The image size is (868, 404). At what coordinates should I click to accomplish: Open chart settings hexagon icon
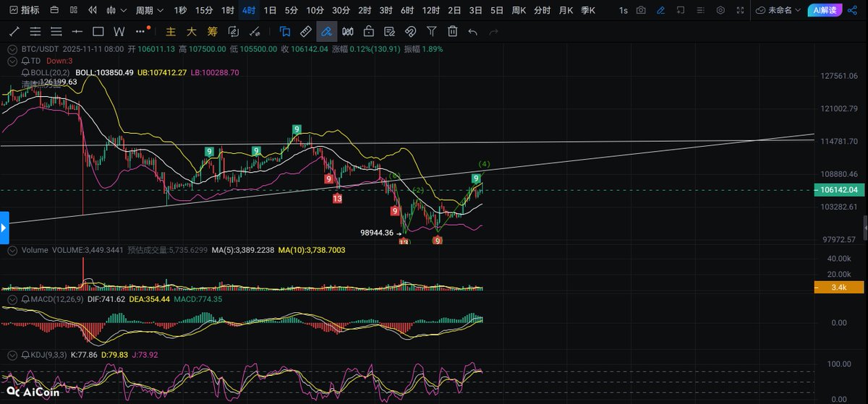[720, 10]
